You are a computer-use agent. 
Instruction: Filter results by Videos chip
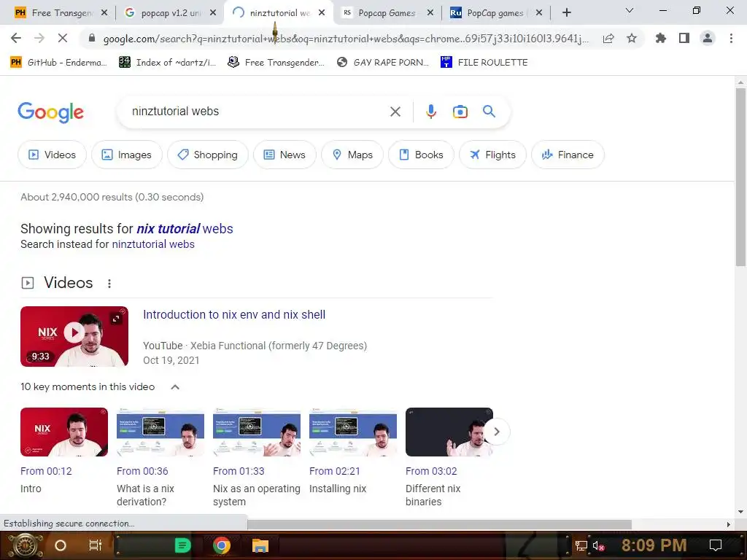tap(52, 155)
